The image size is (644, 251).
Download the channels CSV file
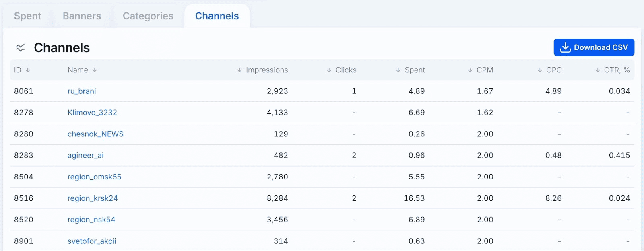click(594, 47)
